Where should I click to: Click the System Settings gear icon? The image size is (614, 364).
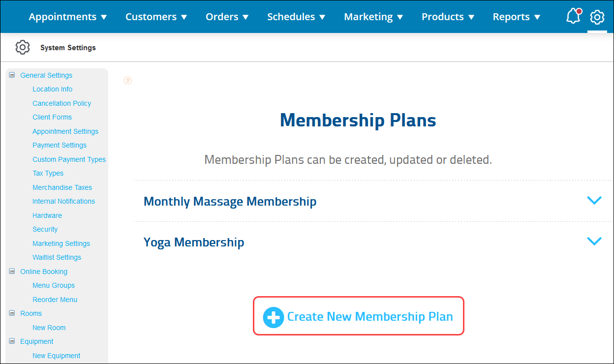click(23, 47)
